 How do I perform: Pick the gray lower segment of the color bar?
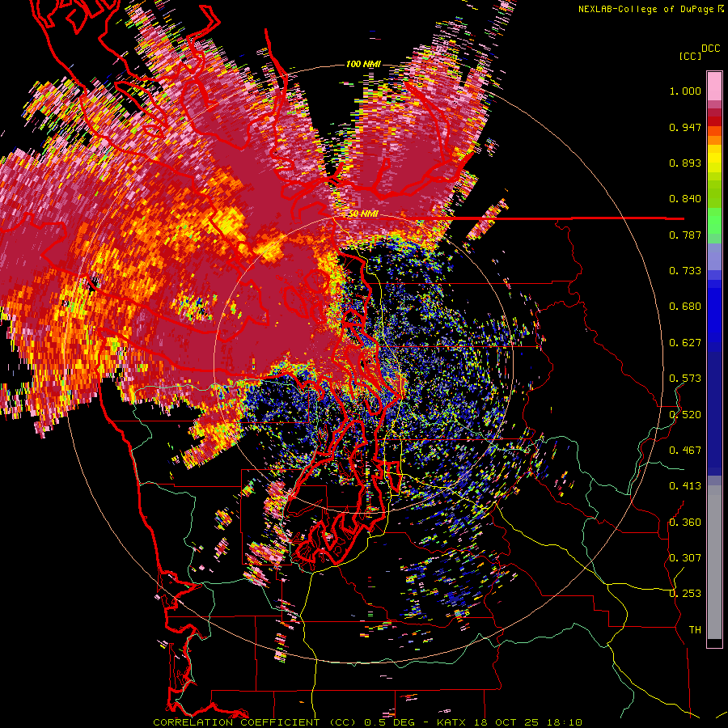click(x=714, y=562)
